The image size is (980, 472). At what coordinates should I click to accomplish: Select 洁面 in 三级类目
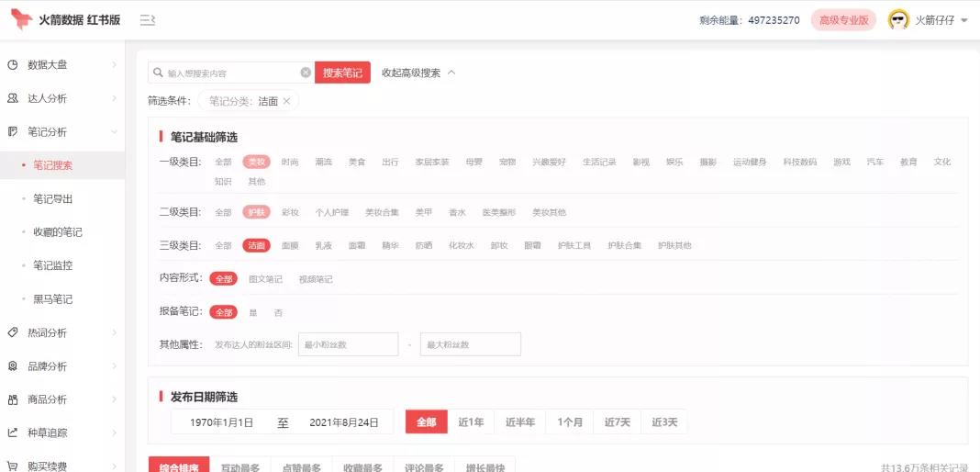[x=256, y=246]
